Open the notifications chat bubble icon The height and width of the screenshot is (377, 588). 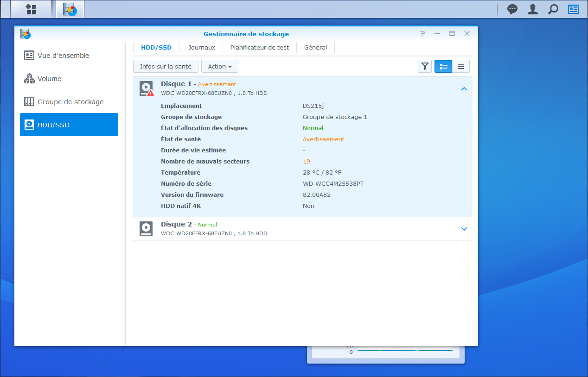(512, 9)
